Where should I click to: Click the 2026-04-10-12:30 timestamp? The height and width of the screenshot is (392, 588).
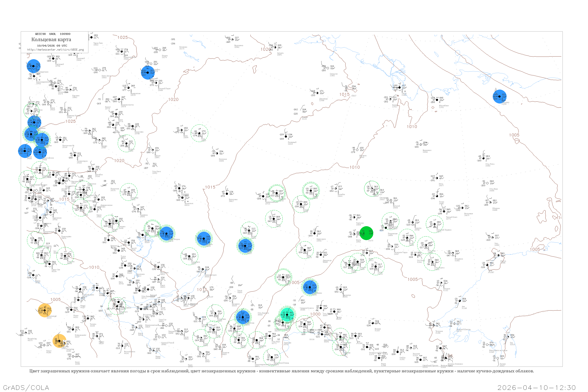[536, 387]
